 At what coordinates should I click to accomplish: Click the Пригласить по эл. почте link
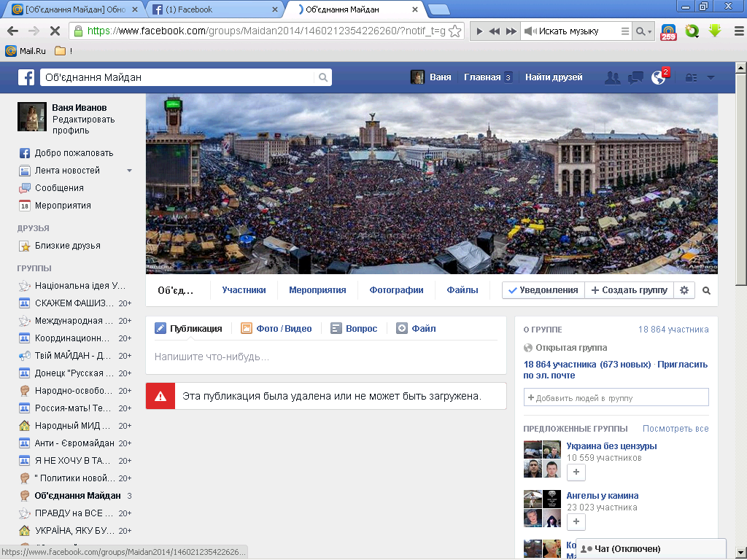coord(616,370)
